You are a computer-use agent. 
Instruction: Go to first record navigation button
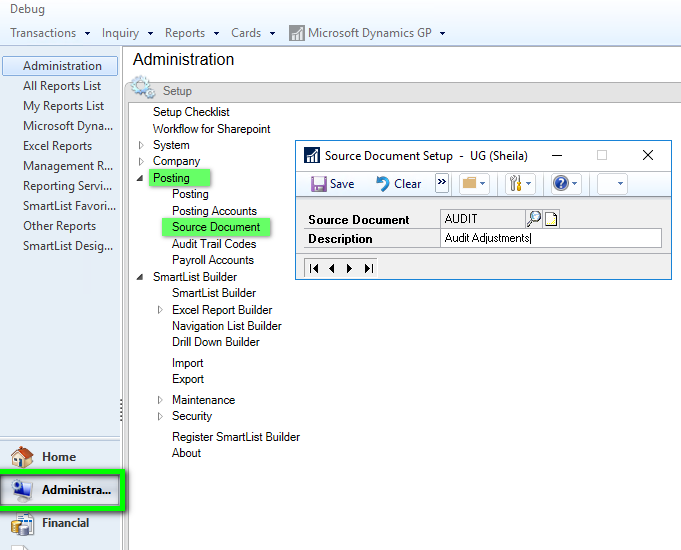pyautogui.click(x=314, y=268)
